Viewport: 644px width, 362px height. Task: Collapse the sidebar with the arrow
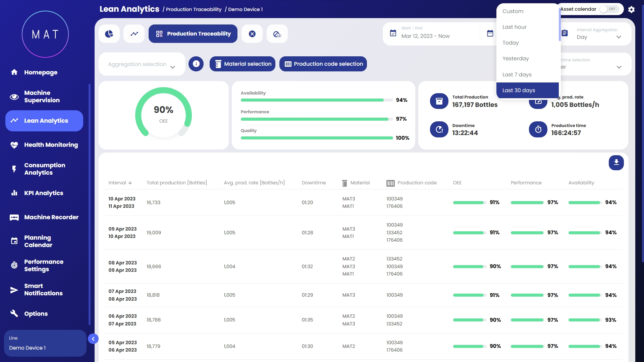(93, 339)
